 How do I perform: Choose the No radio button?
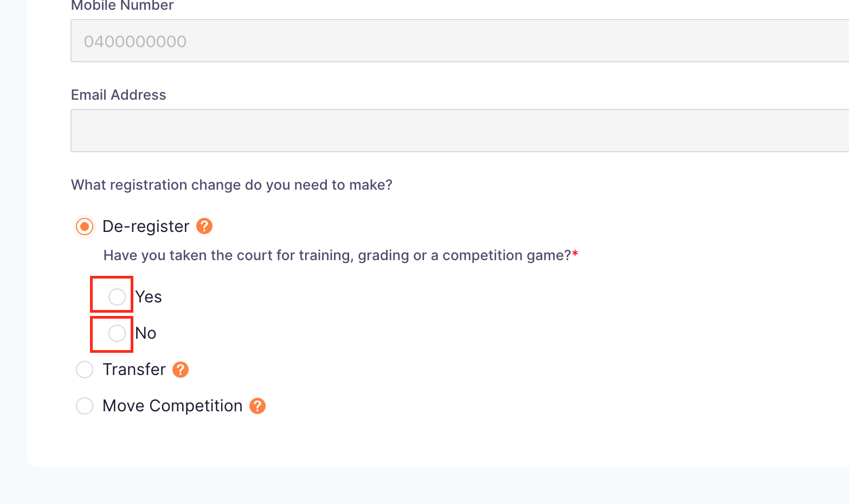coord(117,333)
